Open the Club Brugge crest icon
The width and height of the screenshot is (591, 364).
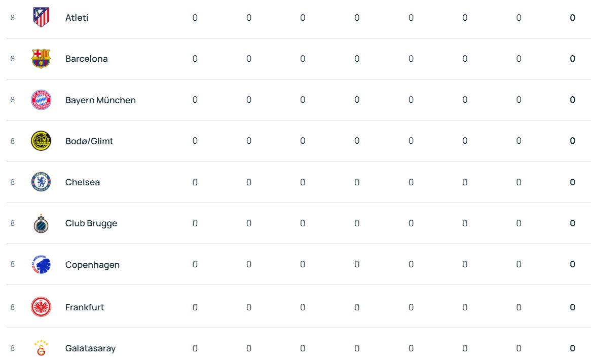click(x=41, y=223)
